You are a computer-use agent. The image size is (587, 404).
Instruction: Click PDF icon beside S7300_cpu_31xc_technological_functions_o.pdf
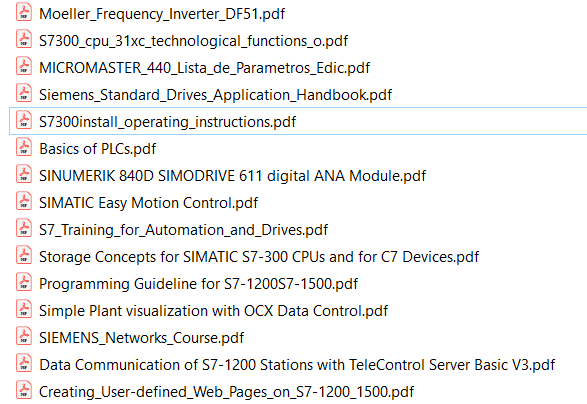point(24,39)
